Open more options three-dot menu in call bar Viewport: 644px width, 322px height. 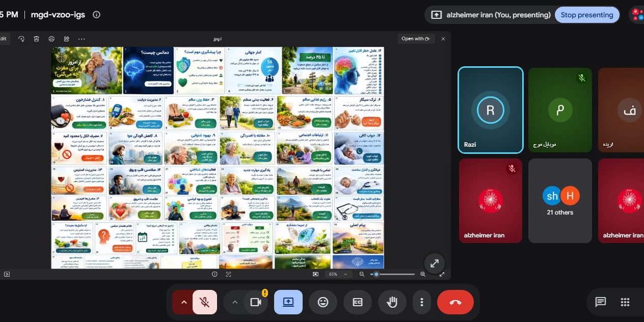[422, 302]
